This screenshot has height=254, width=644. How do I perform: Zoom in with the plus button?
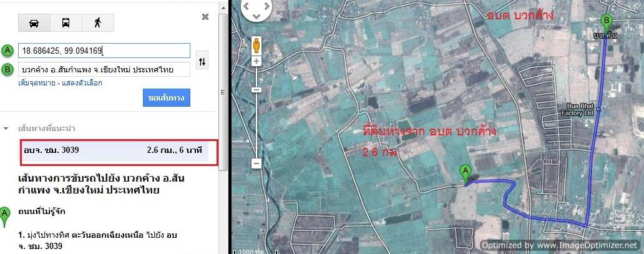[256, 61]
